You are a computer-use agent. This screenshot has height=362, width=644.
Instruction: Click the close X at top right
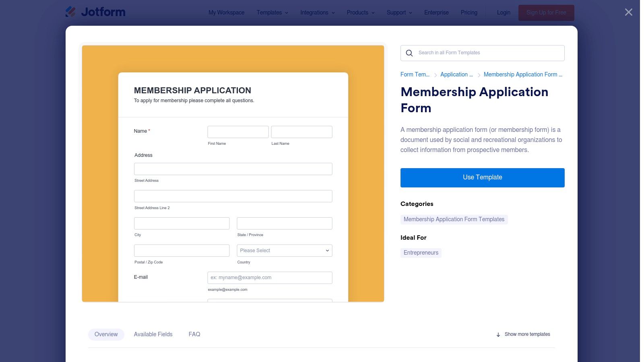click(628, 12)
